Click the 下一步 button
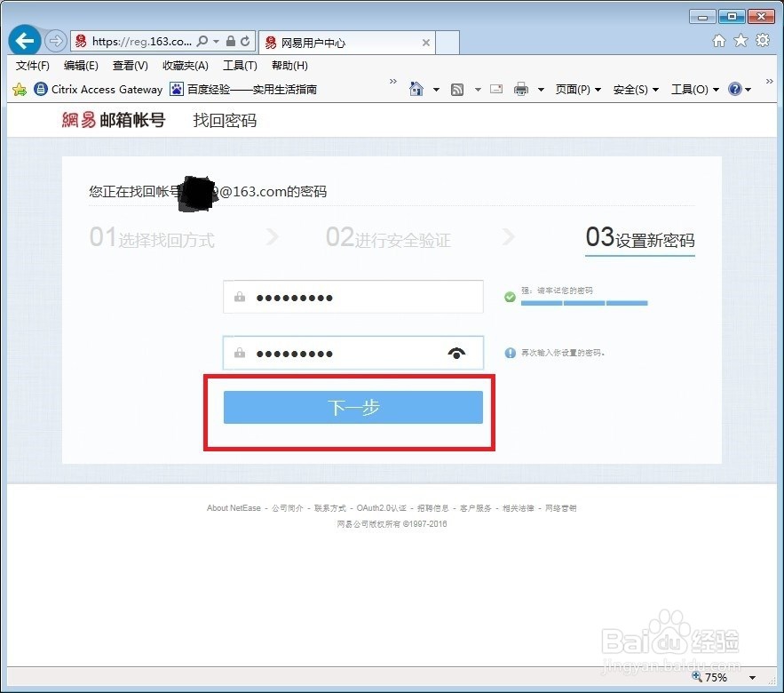Image resolution: width=784 pixels, height=693 pixels. (x=352, y=407)
